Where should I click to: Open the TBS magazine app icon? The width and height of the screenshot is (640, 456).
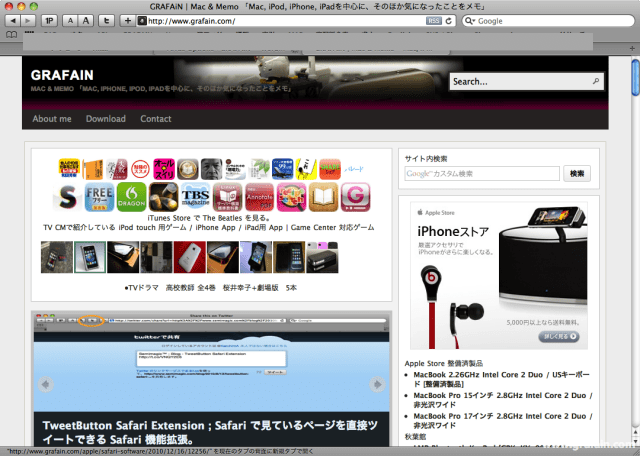[x=195, y=196]
